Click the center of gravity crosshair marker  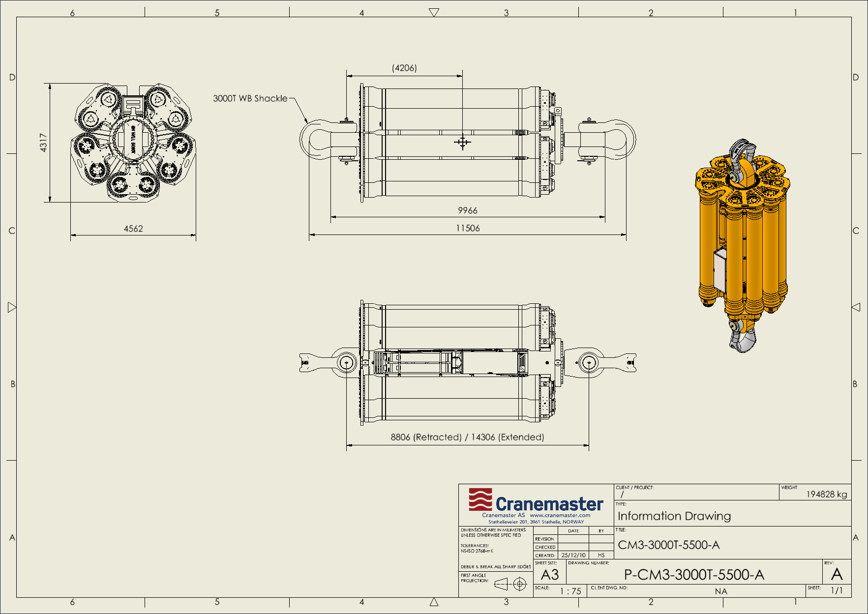tap(462, 142)
